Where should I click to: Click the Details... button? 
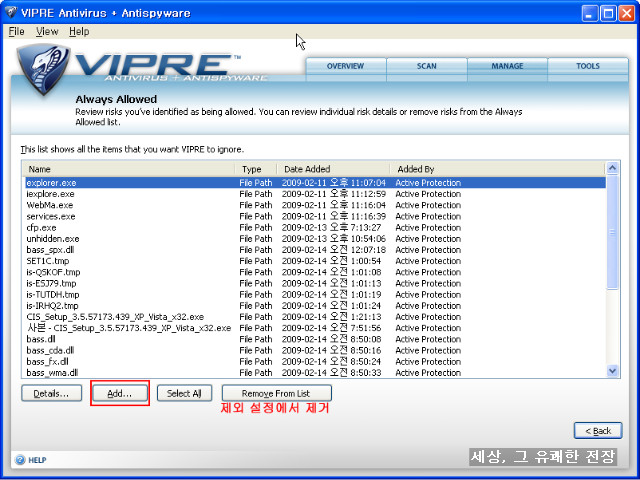[x=51, y=393]
